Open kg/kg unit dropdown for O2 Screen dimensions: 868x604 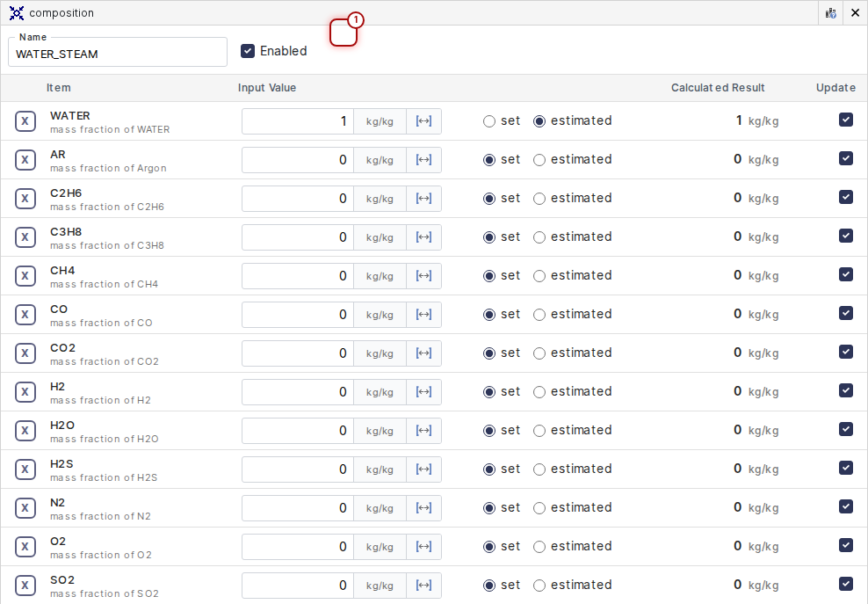click(x=380, y=547)
